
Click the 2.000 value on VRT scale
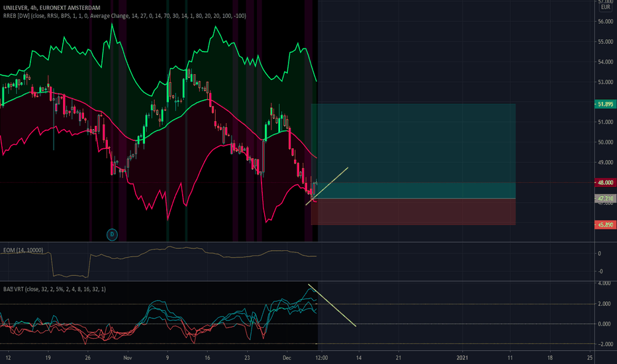(604, 304)
